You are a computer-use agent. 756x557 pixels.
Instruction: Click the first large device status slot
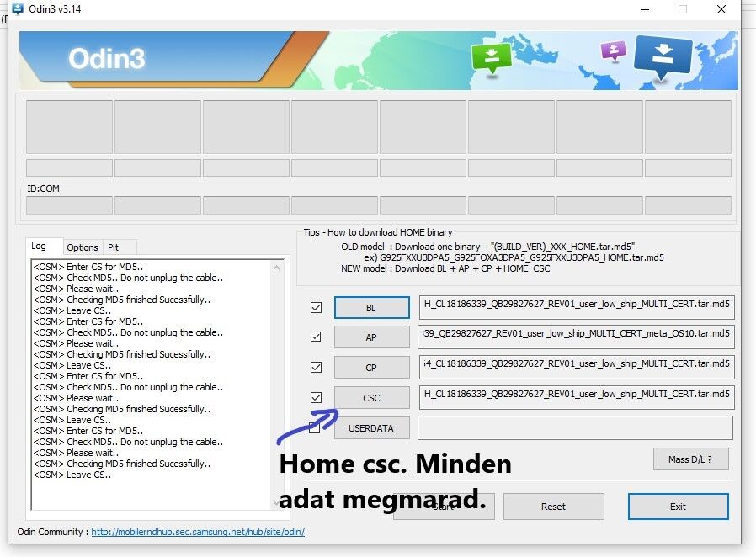point(69,127)
